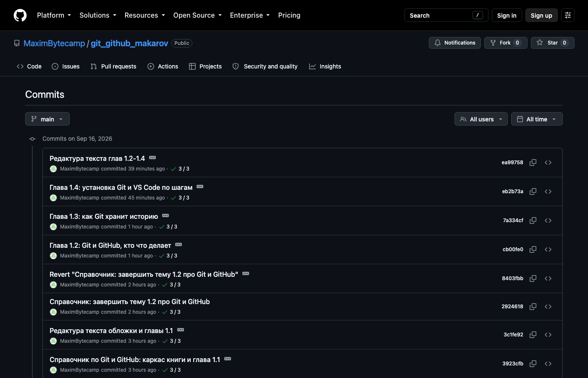This screenshot has width=588, height=378.
Task: Open the MaximBytecamp owner profile link
Action: 54,43
